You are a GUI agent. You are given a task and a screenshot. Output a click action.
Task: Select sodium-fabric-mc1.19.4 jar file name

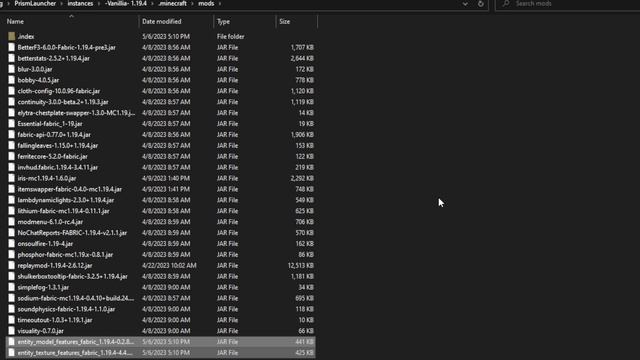tap(76, 298)
